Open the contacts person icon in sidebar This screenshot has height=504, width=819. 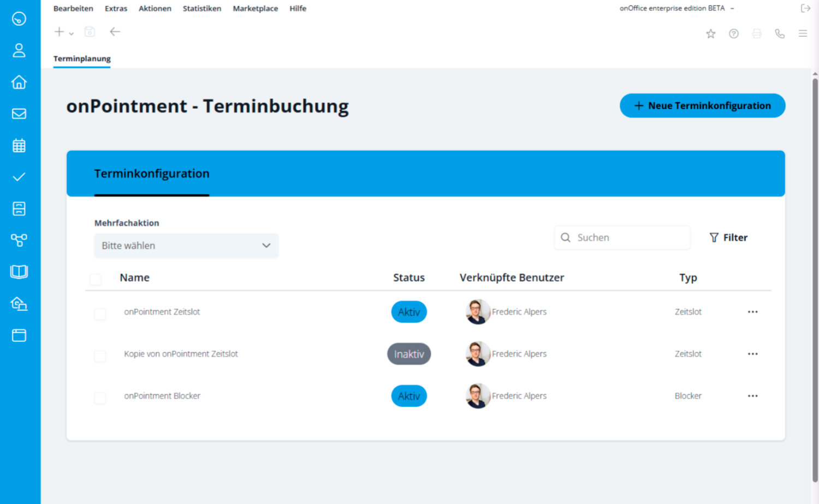click(19, 50)
